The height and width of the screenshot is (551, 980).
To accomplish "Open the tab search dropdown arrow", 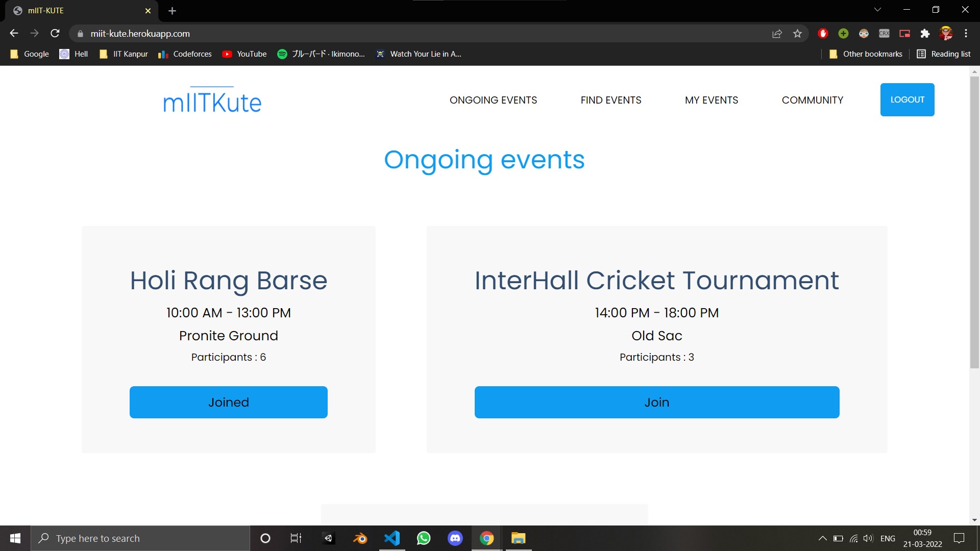I will pos(877,10).
